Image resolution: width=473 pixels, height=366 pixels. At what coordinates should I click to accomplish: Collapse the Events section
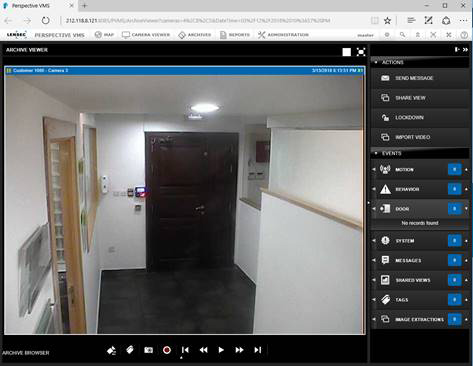[x=376, y=153]
